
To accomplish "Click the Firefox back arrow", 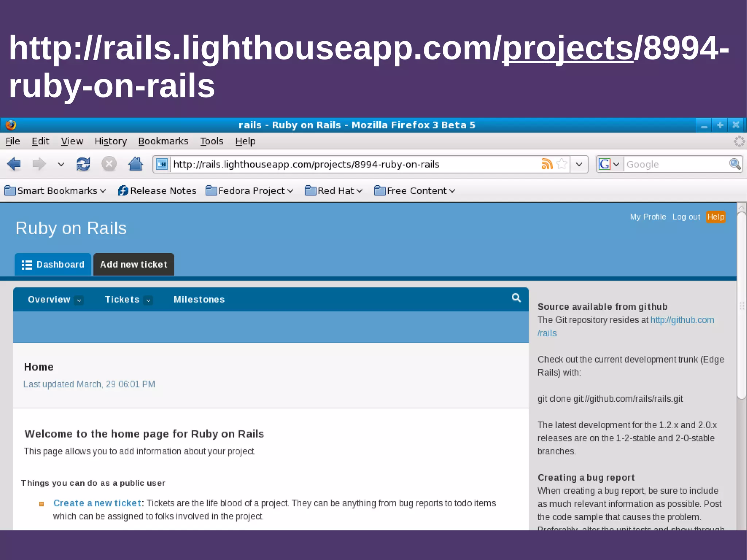I will click(14, 164).
